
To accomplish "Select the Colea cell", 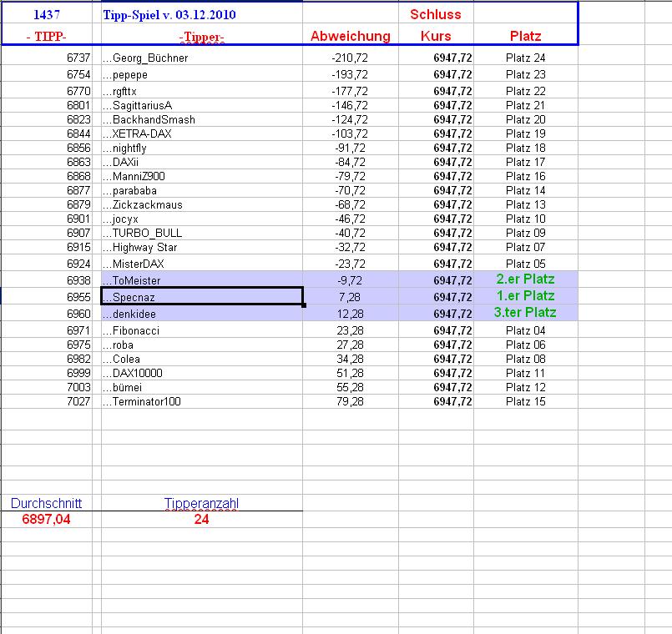I will coord(202,359).
